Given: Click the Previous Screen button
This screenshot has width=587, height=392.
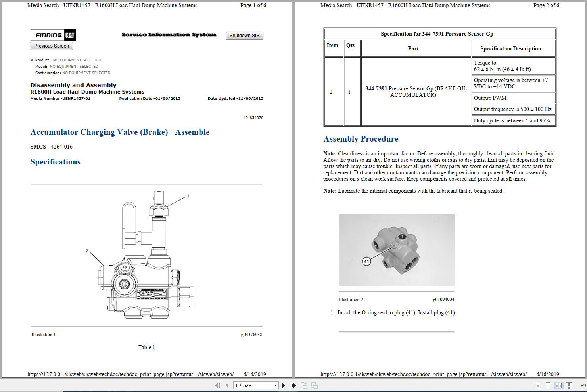Looking at the screenshot, I should (51, 46).
